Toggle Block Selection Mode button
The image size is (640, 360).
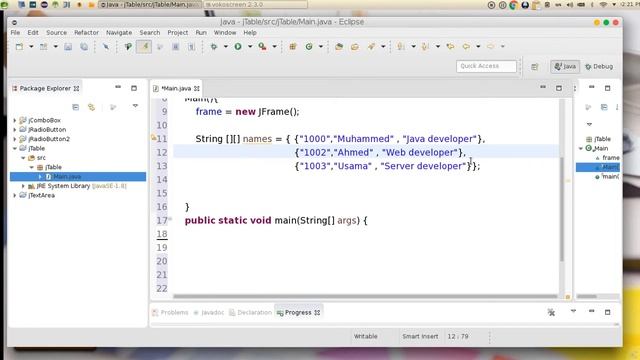(x=176, y=47)
